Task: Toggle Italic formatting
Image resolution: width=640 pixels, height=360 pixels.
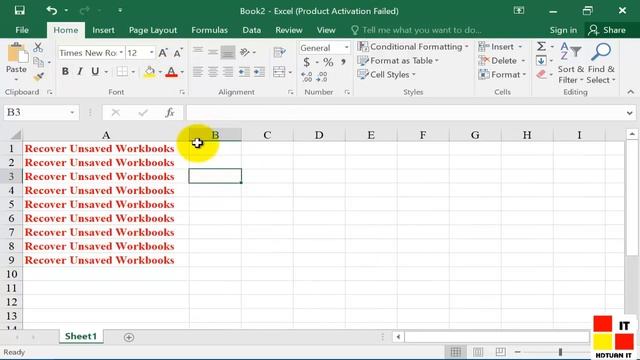Action: [x=80, y=72]
